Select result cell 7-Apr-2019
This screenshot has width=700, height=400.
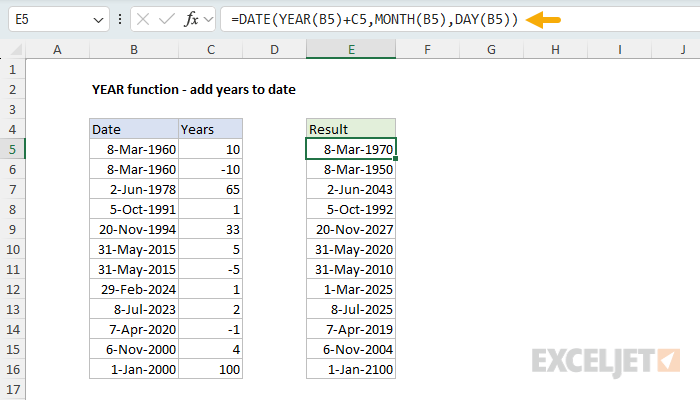pos(351,329)
